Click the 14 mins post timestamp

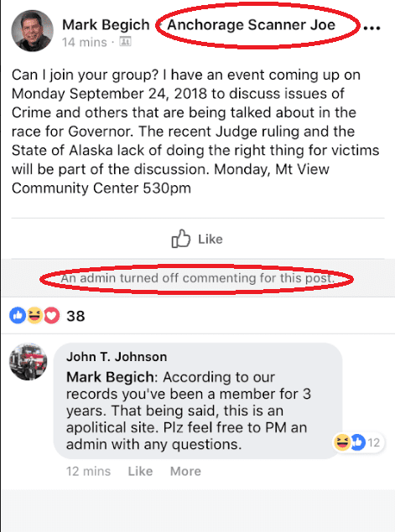84,43
